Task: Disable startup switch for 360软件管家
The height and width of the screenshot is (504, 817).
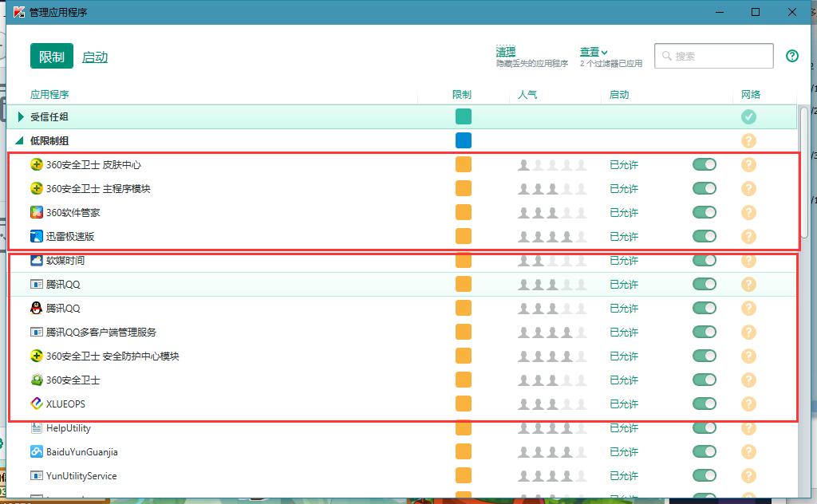Action: (x=705, y=212)
